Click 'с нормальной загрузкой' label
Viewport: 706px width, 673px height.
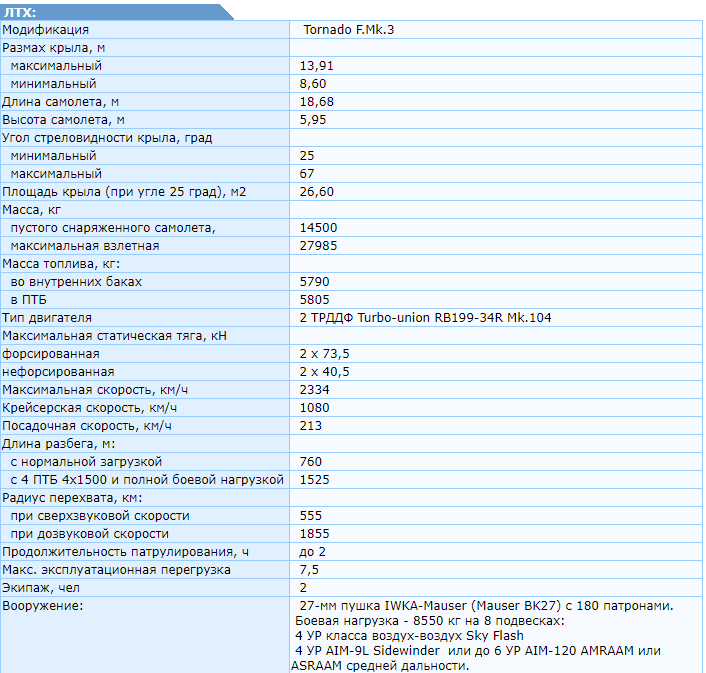86,462
